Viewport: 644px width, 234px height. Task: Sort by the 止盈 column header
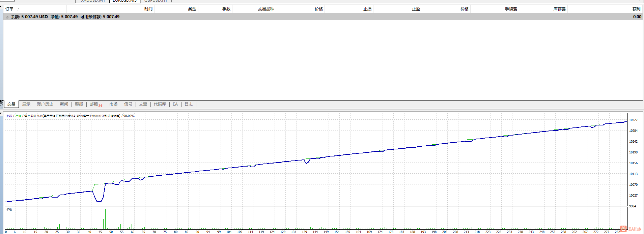tap(416, 9)
